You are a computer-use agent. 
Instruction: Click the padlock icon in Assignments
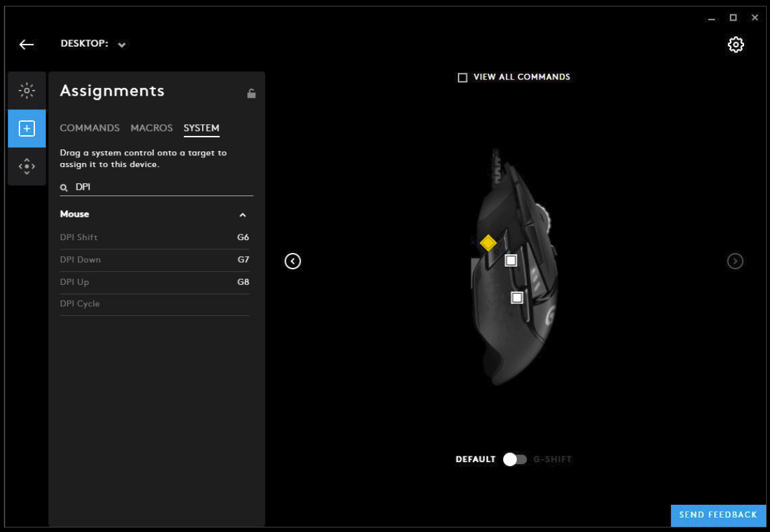tap(251, 93)
